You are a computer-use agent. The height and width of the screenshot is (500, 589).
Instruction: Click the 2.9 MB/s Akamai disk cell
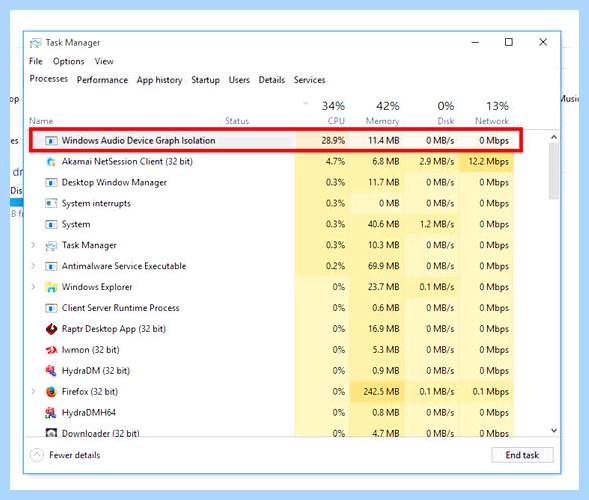click(432, 162)
